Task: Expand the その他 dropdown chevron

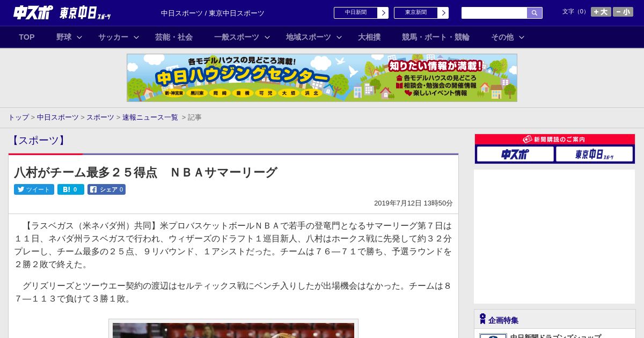Action: click(x=522, y=37)
